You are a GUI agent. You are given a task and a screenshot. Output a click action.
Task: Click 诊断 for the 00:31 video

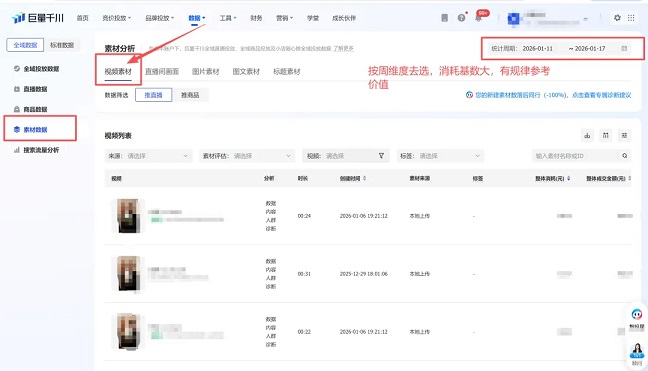coord(271,286)
